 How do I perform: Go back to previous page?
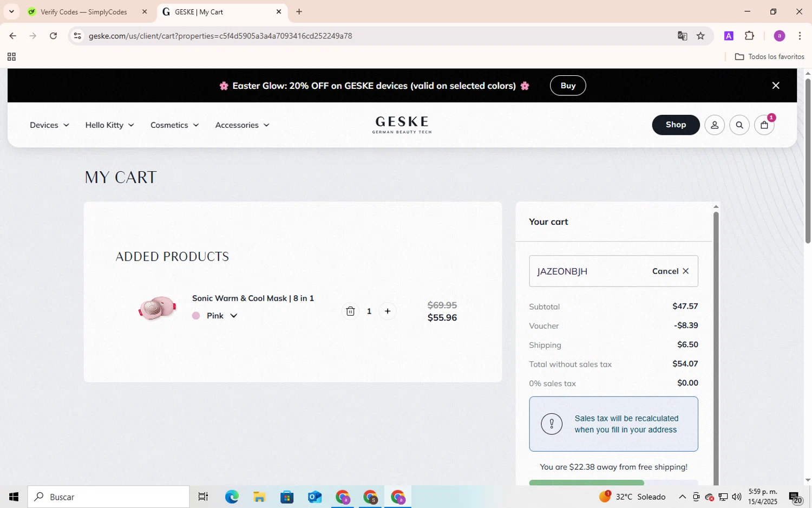(x=12, y=36)
